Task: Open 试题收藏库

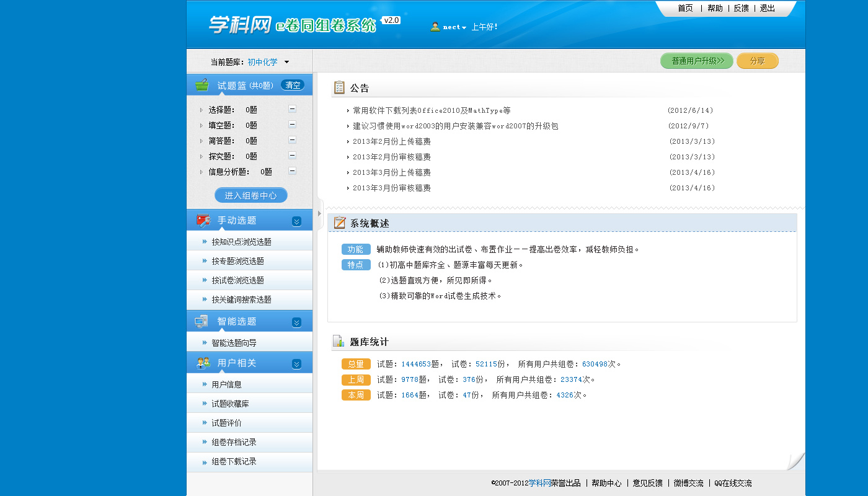Action: [230, 404]
